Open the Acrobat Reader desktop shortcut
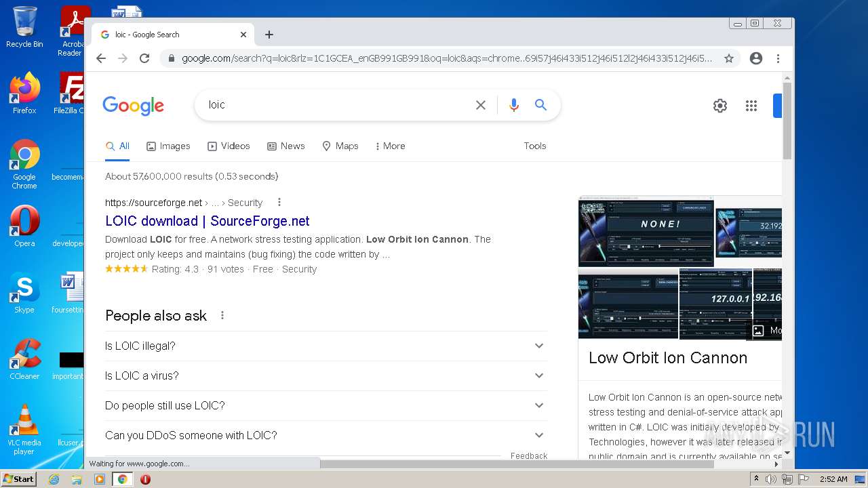Screen dimensions: 868x488 72,31
